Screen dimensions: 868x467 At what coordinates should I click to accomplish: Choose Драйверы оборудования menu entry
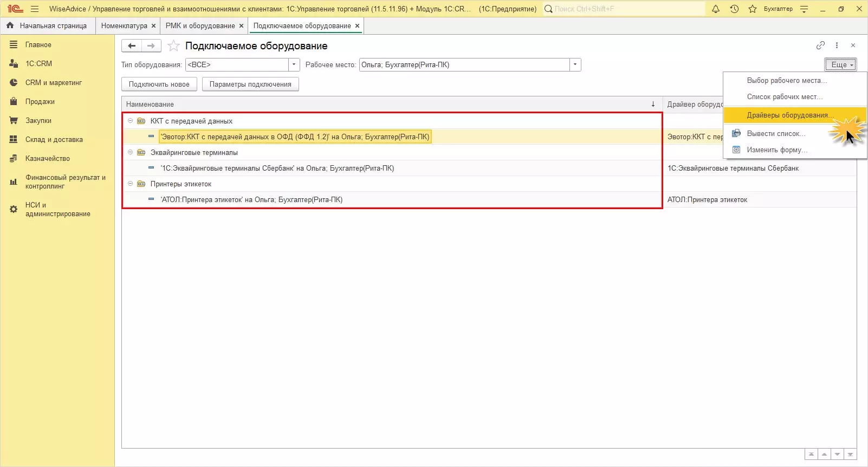click(x=795, y=115)
